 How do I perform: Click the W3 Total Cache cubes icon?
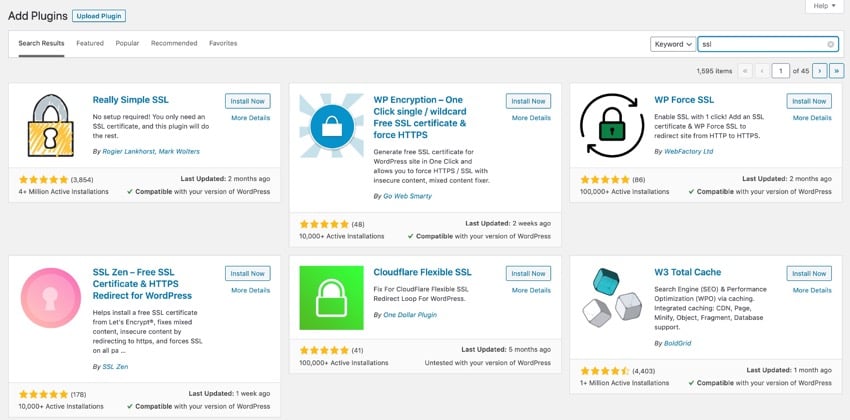pos(611,298)
